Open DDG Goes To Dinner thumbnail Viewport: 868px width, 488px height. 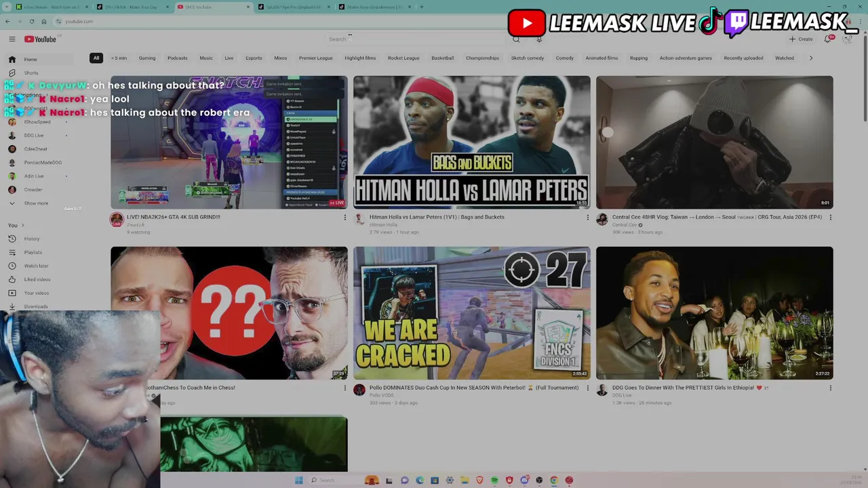[x=715, y=313]
